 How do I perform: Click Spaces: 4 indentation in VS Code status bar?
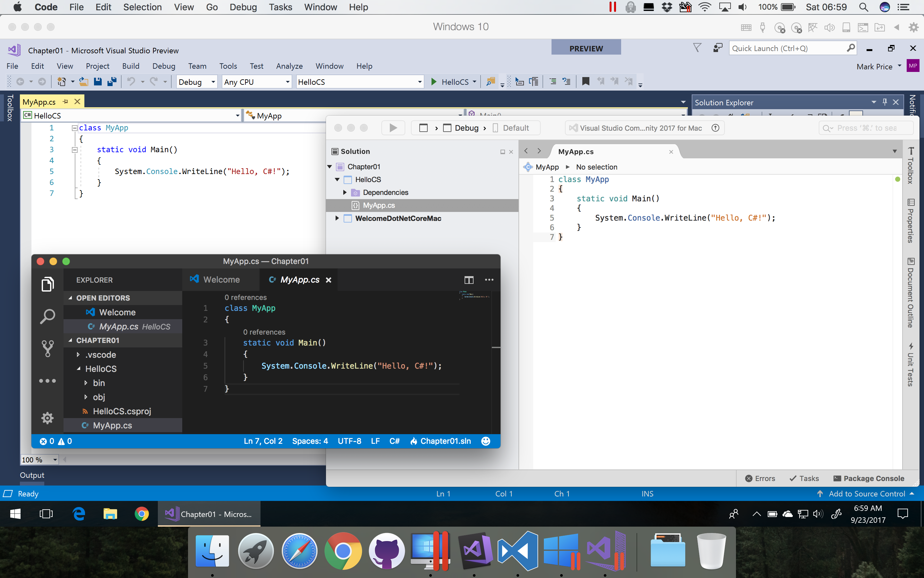[x=310, y=441]
